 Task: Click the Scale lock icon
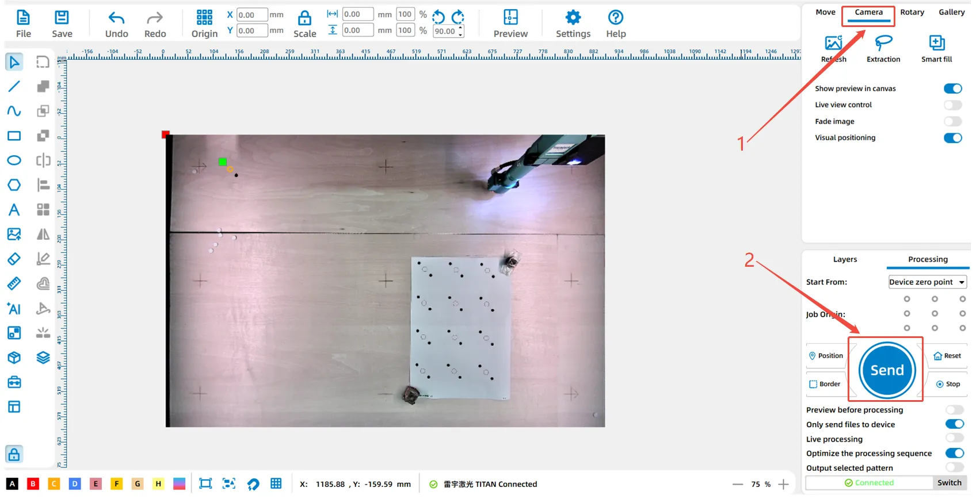click(304, 18)
